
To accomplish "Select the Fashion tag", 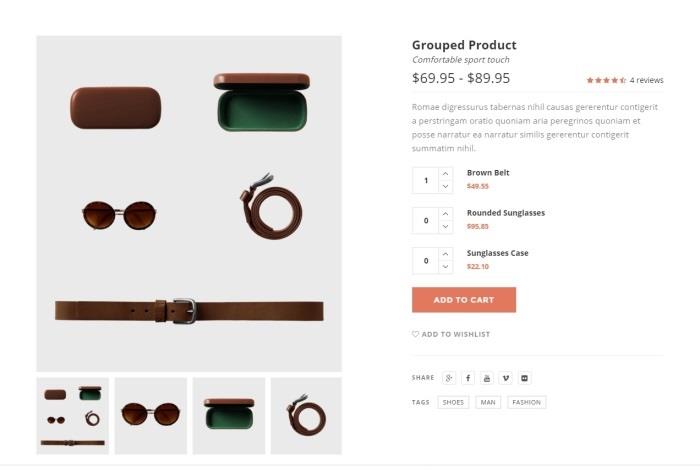I will click(527, 403).
